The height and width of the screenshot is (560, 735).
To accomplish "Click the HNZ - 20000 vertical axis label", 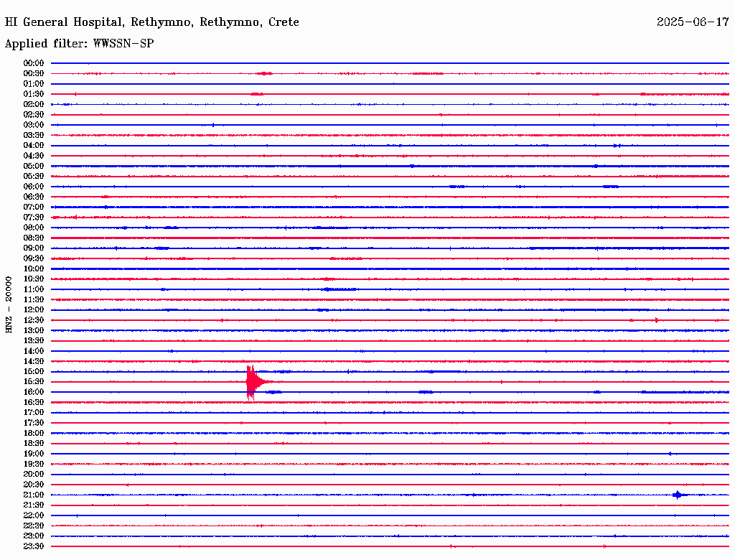I will click(9, 305).
